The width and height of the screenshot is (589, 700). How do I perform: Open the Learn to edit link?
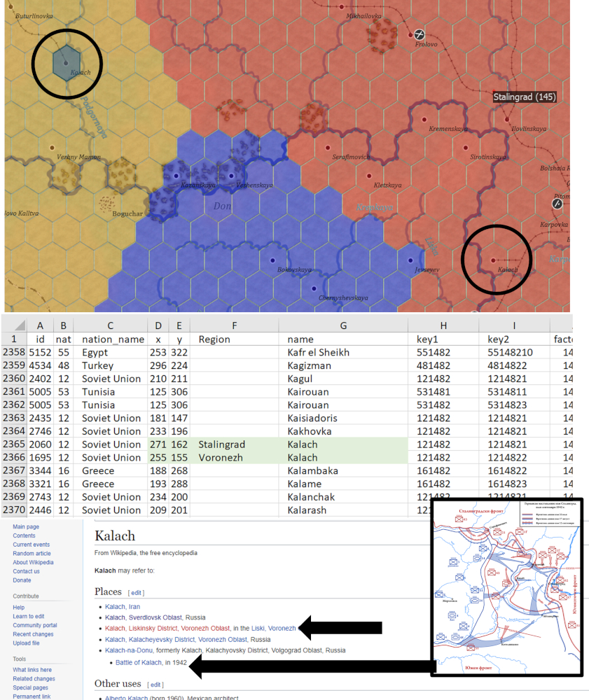29,616
